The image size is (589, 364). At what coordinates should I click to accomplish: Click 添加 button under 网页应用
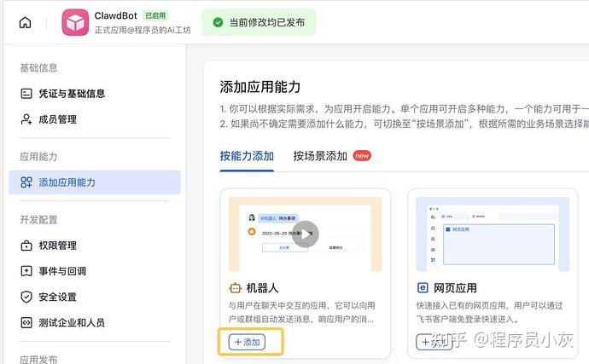pyautogui.click(x=434, y=342)
